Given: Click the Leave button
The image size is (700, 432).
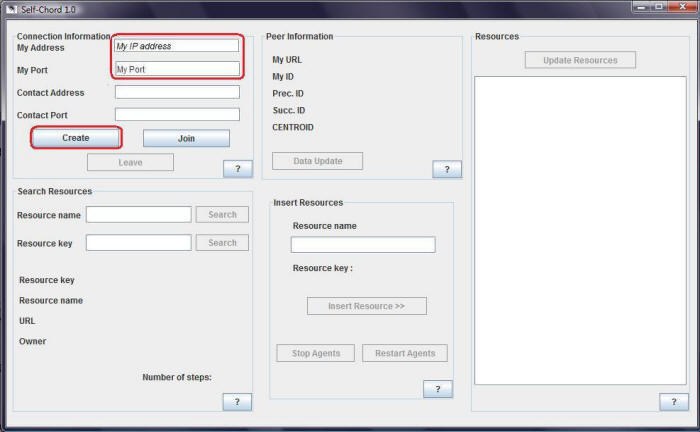Looking at the screenshot, I should tap(130, 162).
